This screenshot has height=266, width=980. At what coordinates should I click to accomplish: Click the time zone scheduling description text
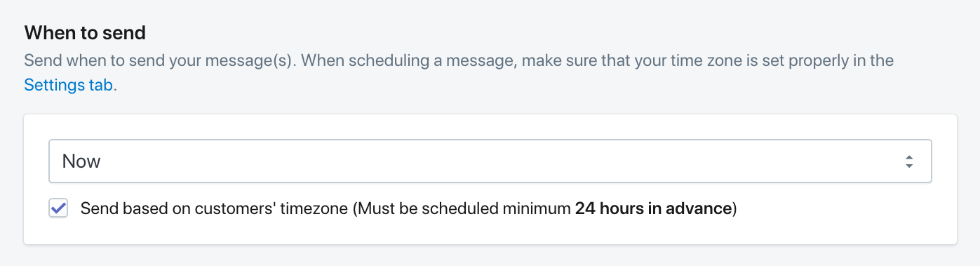tap(459, 73)
